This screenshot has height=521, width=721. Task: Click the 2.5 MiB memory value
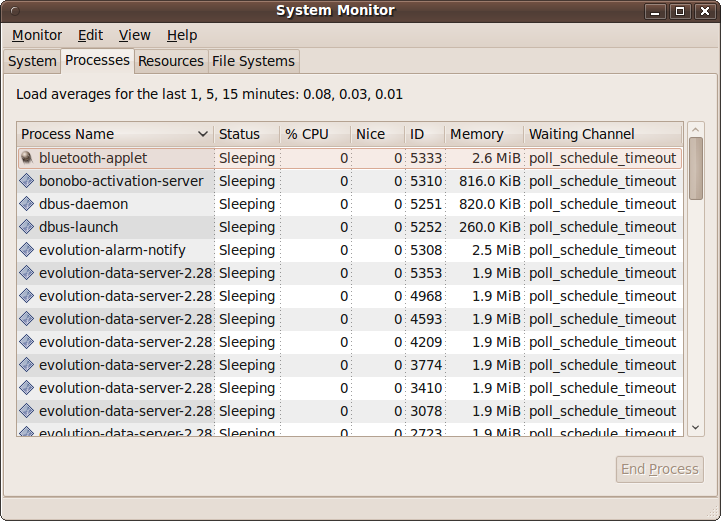coord(496,250)
